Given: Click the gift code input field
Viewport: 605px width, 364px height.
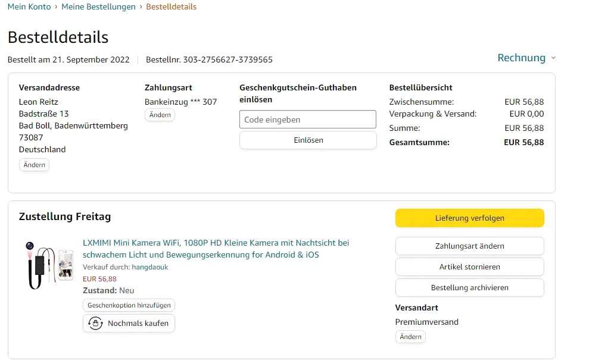Looking at the screenshot, I should pos(308,120).
